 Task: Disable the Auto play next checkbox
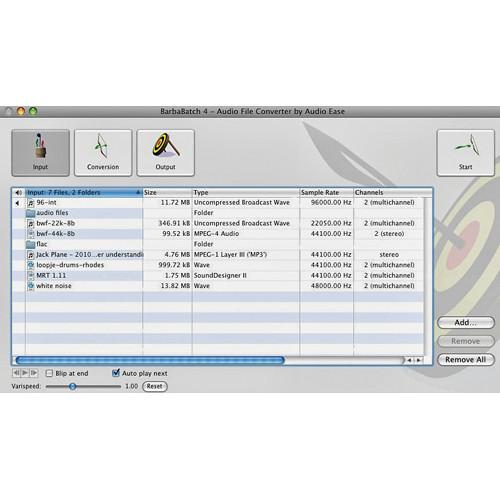pos(116,373)
